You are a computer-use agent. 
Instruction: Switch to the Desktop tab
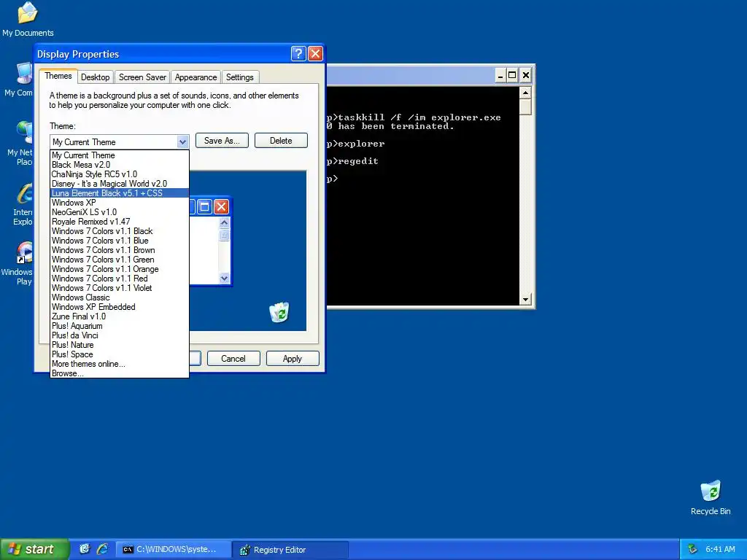[96, 77]
